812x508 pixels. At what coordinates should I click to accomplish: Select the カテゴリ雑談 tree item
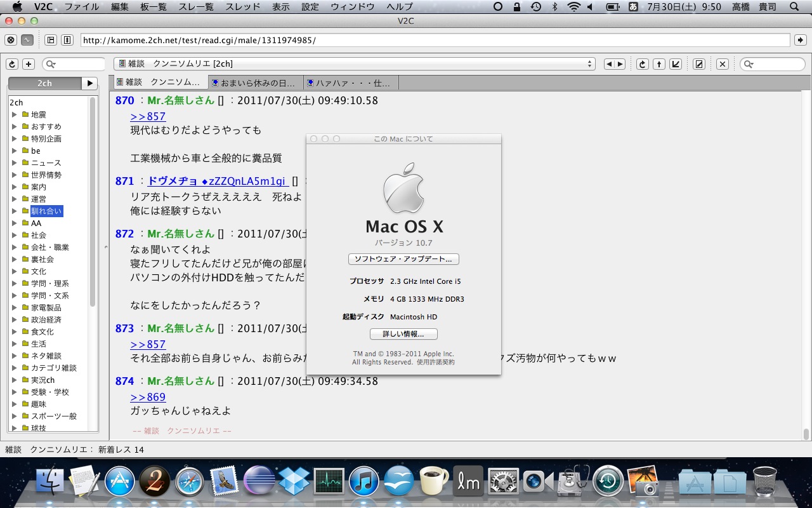point(54,368)
